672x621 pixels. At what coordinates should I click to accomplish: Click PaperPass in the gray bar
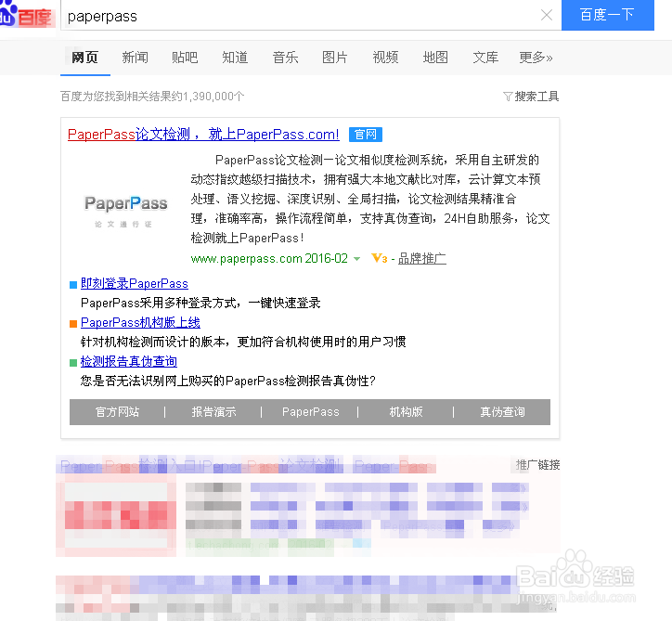point(310,412)
